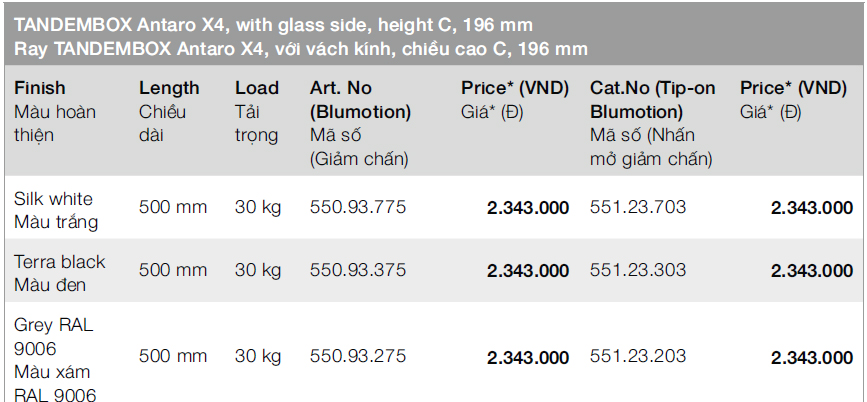Select article number 550.93.375

tap(358, 270)
